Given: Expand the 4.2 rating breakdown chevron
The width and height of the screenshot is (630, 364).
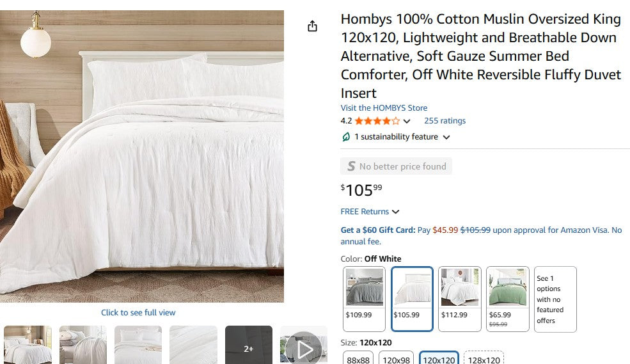Looking at the screenshot, I should (x=407, y=121).
